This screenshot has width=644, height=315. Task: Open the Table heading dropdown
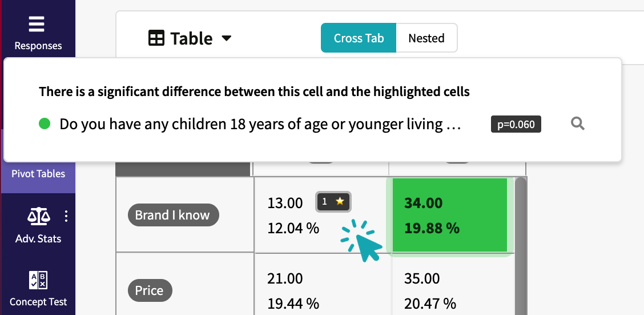coord(190,38)
